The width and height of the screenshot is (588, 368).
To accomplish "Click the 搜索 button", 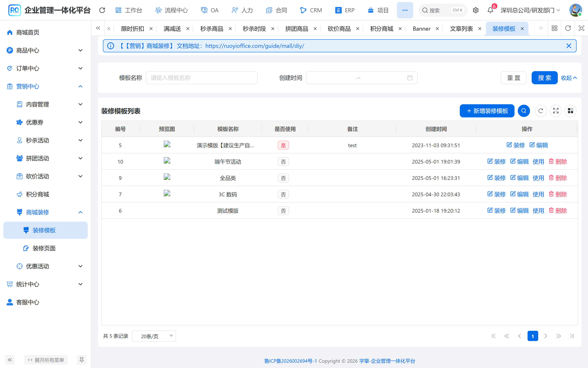I will pyautogui.click(x=544, y=78).
